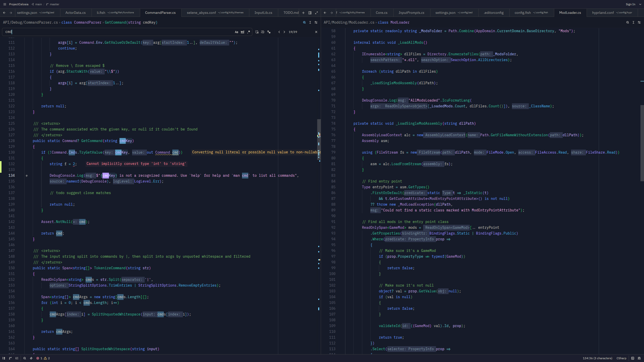Switch to the InputLib.cs tab

click(x=263, y=13)
